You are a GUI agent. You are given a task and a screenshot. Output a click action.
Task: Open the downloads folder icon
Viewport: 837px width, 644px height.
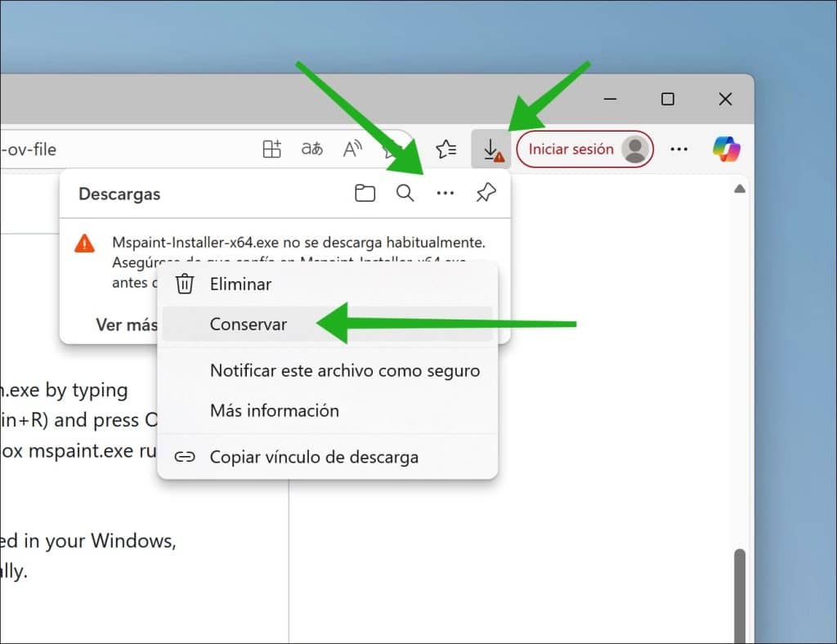[365, 194]
